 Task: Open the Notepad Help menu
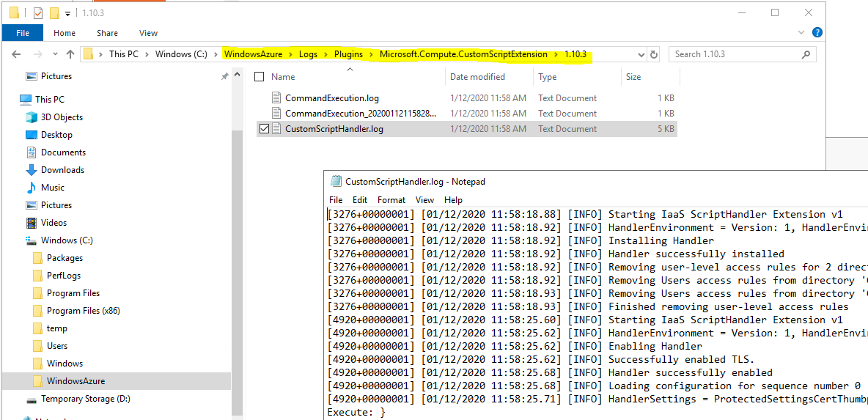453,200
